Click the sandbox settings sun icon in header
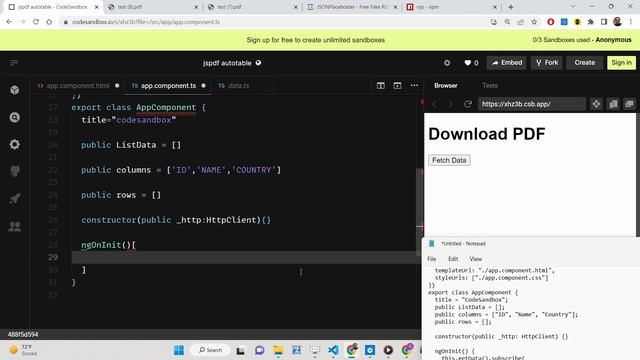 [447, 63]
